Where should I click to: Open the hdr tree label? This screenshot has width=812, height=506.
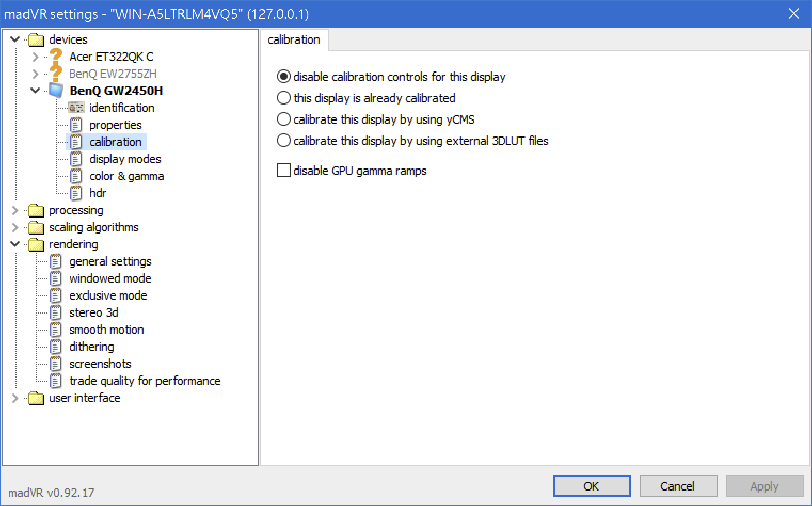pyautogui.click(x=98, y=193)
